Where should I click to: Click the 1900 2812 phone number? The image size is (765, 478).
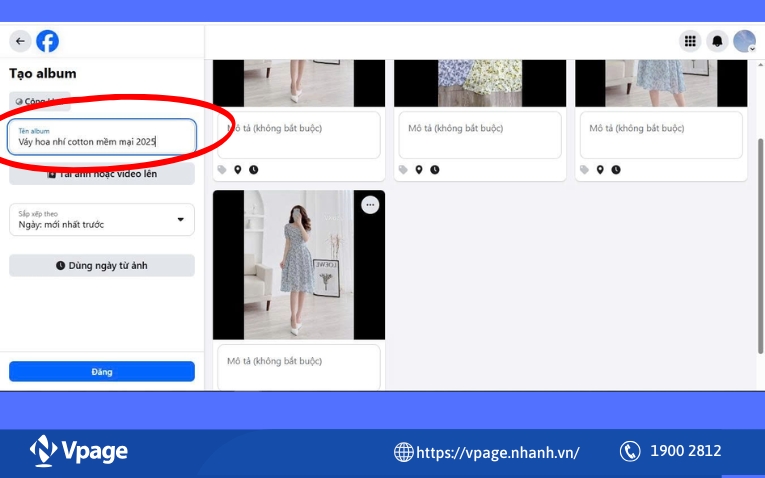pyautogui.click(x=685, y=451)
